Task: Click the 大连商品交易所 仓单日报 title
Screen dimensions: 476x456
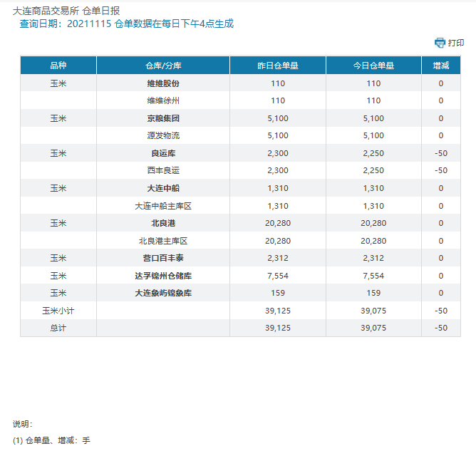Action: pyautogui.click(x=66, y=11)
